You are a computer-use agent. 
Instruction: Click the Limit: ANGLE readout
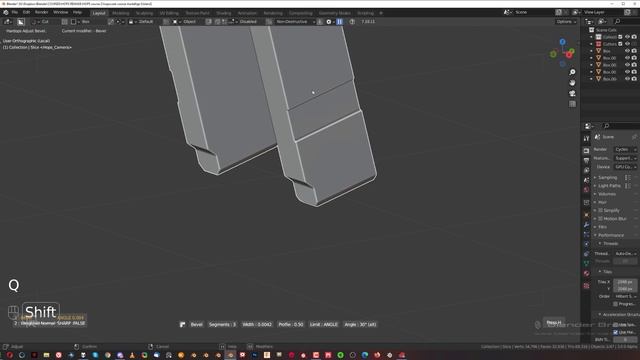coord(324,324)
